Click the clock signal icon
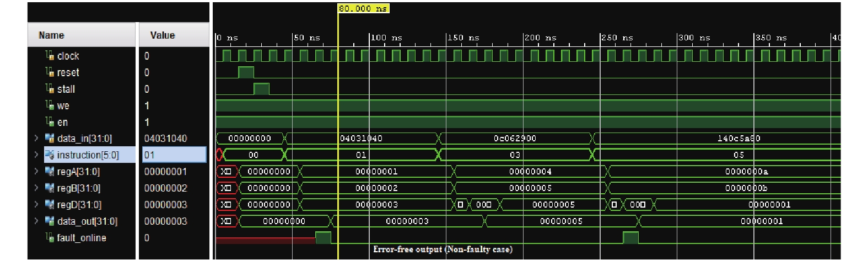The image size is (868, 265). (x=50, y=56)
